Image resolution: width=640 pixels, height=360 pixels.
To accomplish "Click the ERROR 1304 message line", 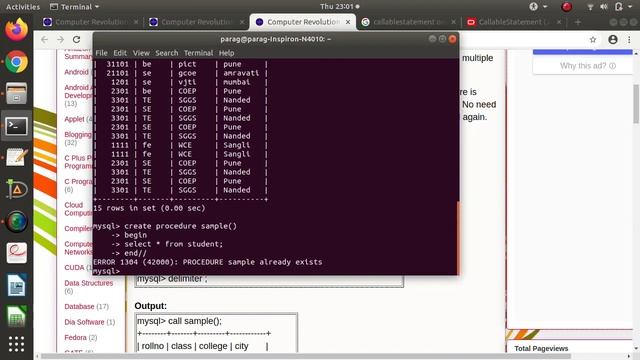I will point(208,262).
